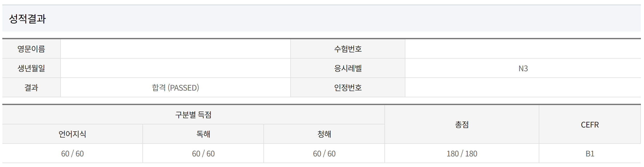The width and height of the screenshot is (644, 167).
Task: Click the 수험번호 label cell
Action: [x=348, y=49]
